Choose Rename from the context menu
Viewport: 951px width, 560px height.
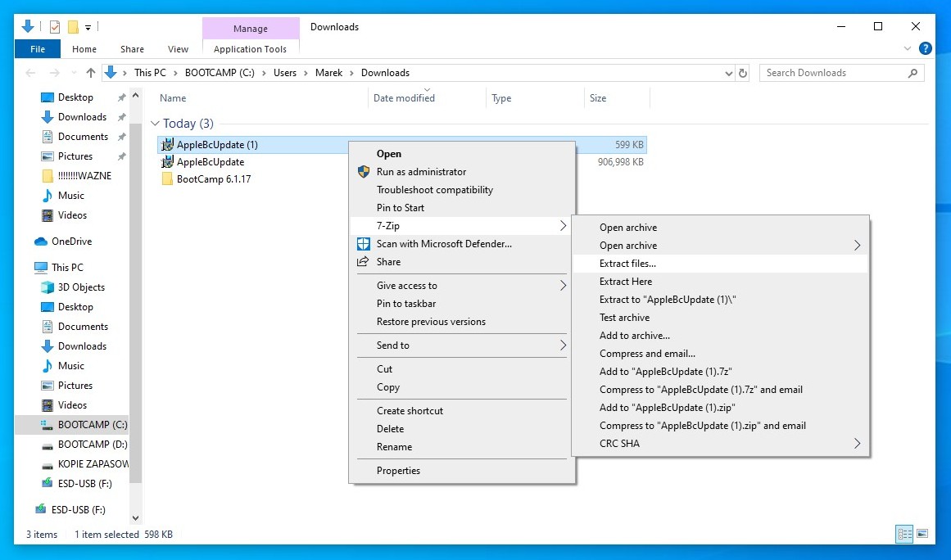[462, 447]
